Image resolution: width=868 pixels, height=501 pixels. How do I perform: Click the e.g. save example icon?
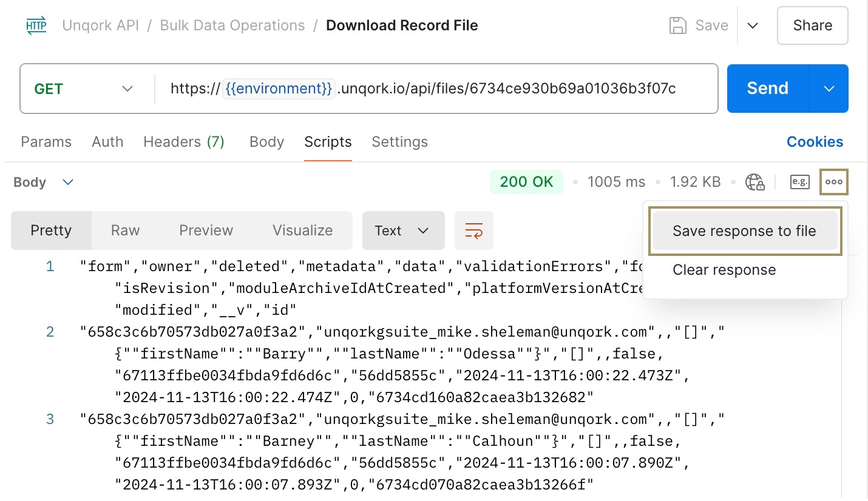800,181
